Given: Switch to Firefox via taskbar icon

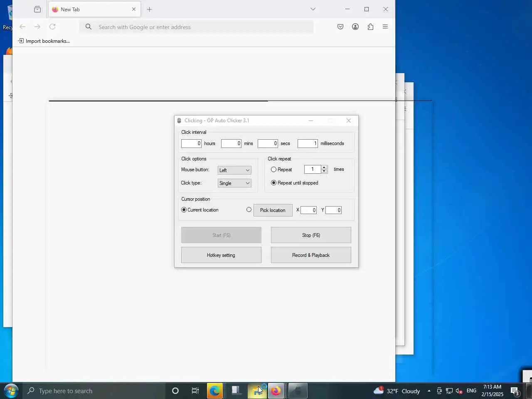Looking at the screenshot, I should 276,391.
